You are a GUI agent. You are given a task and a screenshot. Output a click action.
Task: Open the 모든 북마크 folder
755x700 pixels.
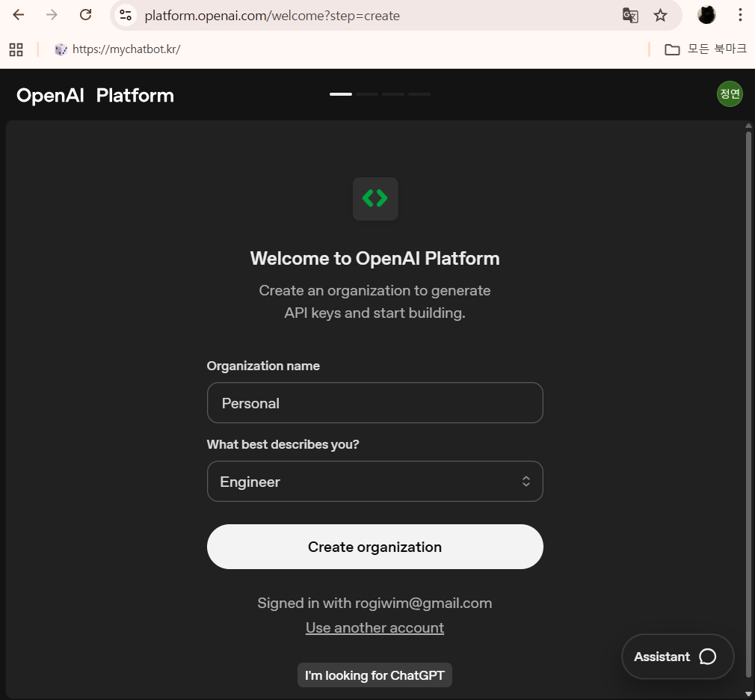pyautogui.click(x=706, y=49)
